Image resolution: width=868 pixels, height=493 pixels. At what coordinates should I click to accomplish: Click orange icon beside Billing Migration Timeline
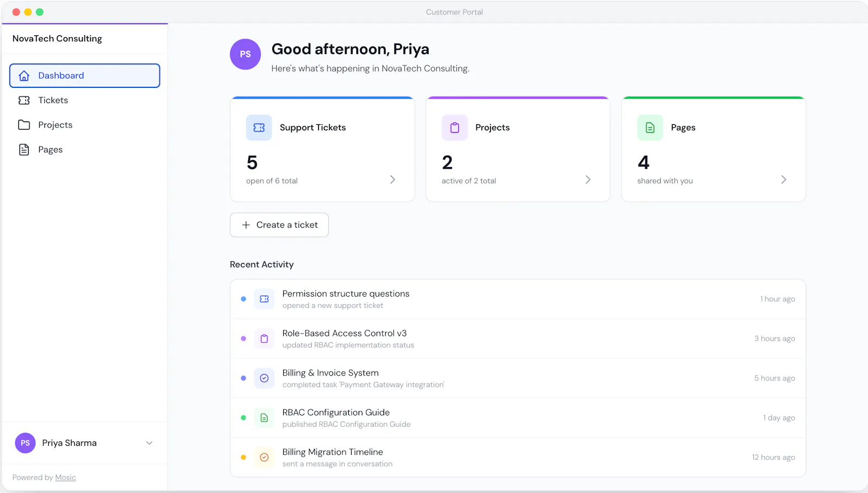coord(264,457)
